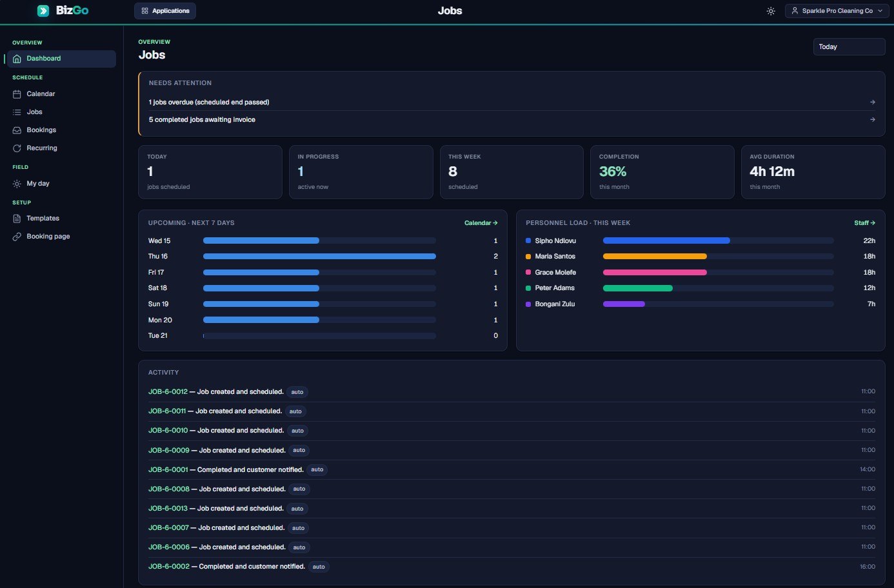Click the This Week scheduled card
The height and width of the screenshot is (588, 894).
point(512,172)
